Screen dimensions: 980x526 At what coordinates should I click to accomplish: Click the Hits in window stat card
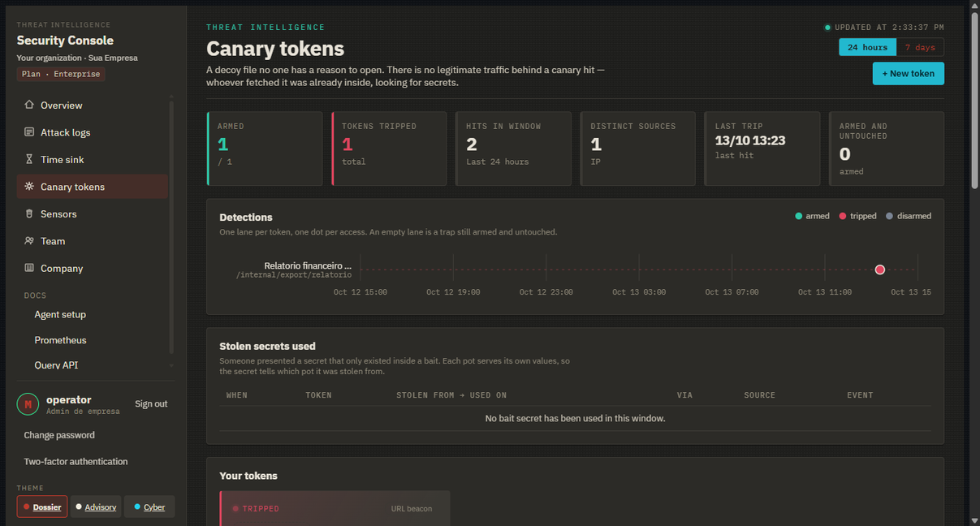pos(513,149)
